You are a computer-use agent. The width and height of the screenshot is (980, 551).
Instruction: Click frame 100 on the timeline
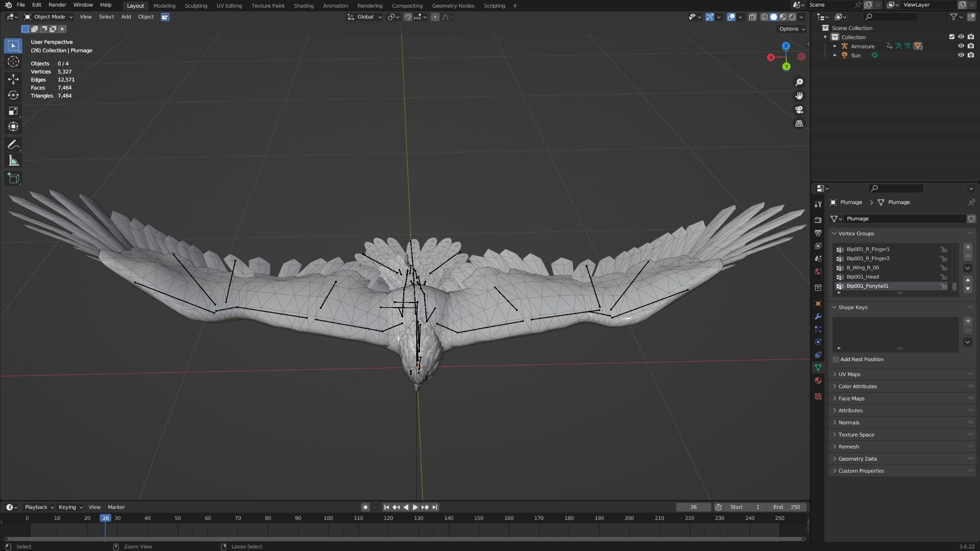[x=328, y=518]
